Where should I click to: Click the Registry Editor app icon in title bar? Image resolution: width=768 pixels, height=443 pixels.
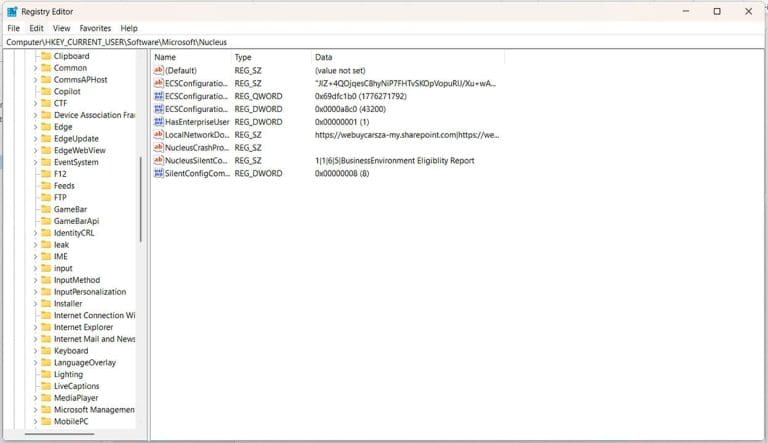coord(12,11)
